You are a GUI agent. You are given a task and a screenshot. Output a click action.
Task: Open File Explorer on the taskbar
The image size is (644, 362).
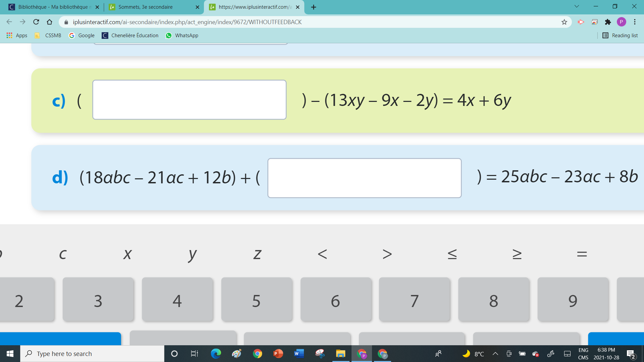click(x=340, y=354)
